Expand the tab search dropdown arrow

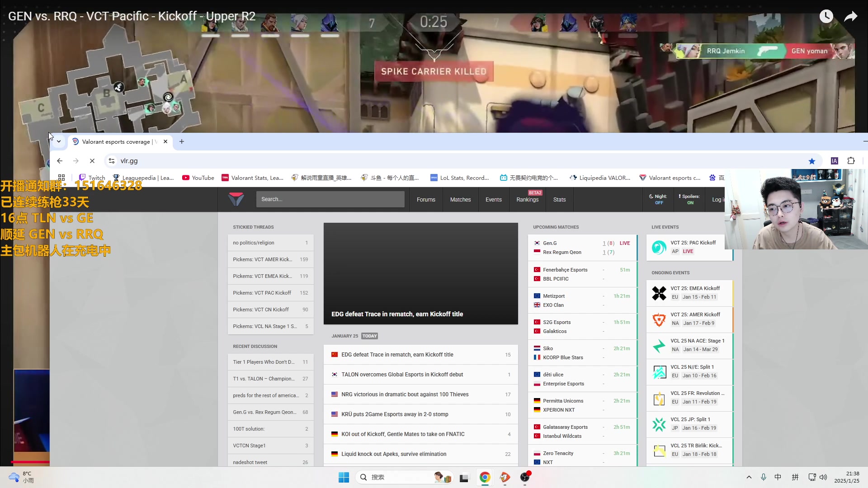click(x=59, y=141)
